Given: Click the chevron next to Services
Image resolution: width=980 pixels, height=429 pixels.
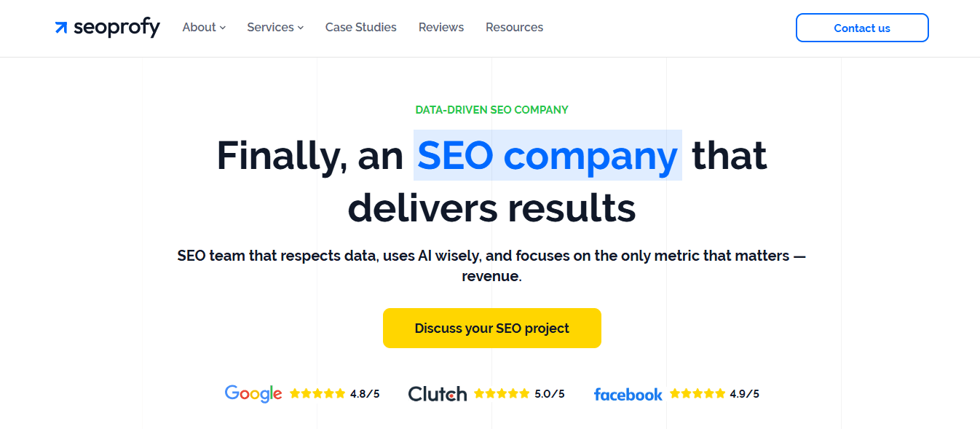Looking at the screenshot, I should coord(301,28).
